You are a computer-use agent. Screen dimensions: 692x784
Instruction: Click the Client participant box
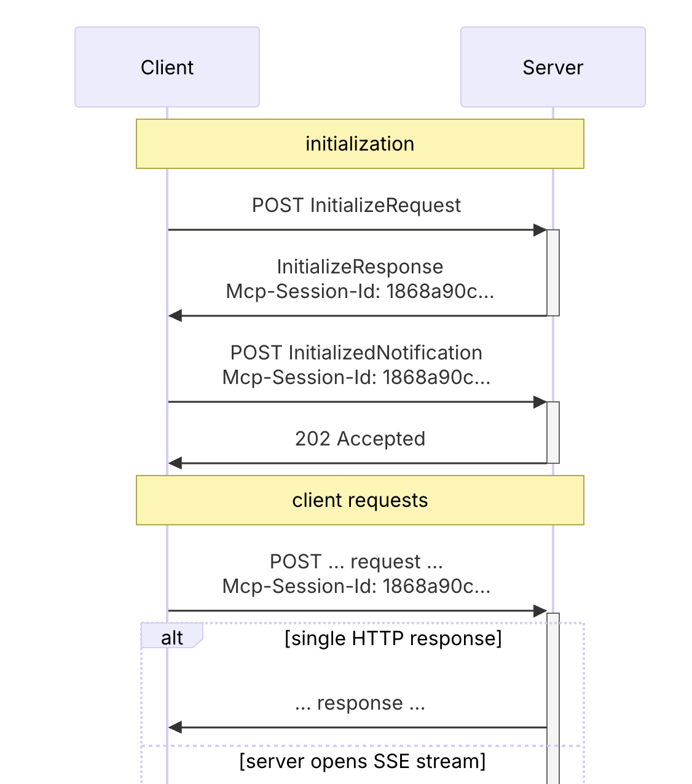[x=167, y=67]
